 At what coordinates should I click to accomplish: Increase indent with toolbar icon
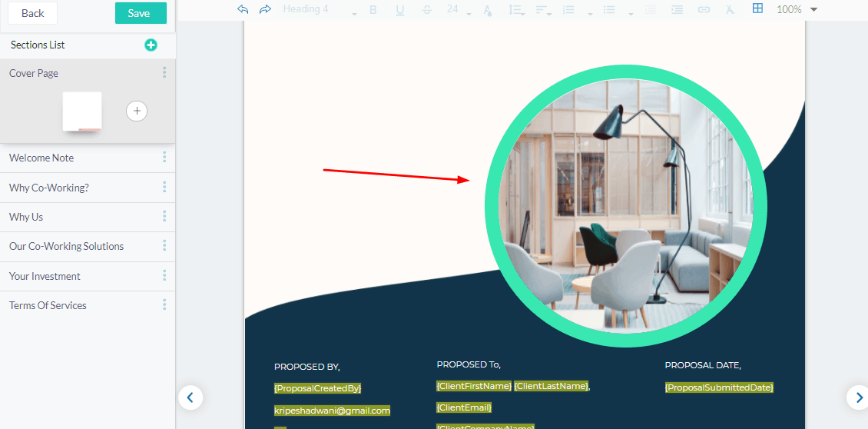click(x=677, y=9)
